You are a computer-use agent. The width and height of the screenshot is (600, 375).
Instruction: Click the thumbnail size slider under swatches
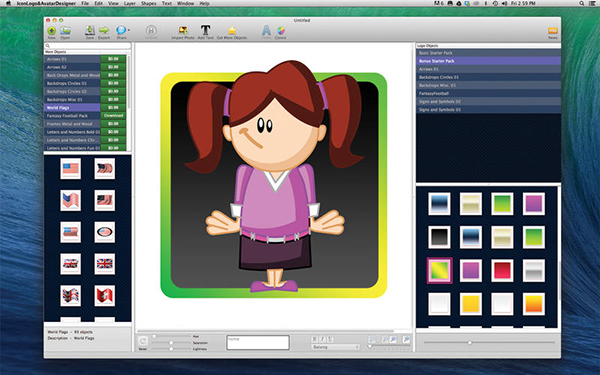pyautogui.click(x=489, y=342)
